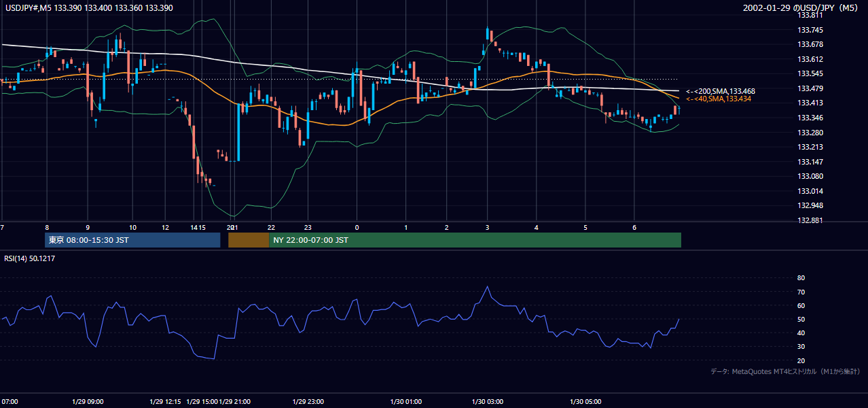Image resolution: width=868 pixels, height=408 pixels.
Task: Click the bottom time label 1/30 03:00
Action: tap(487, 401)
